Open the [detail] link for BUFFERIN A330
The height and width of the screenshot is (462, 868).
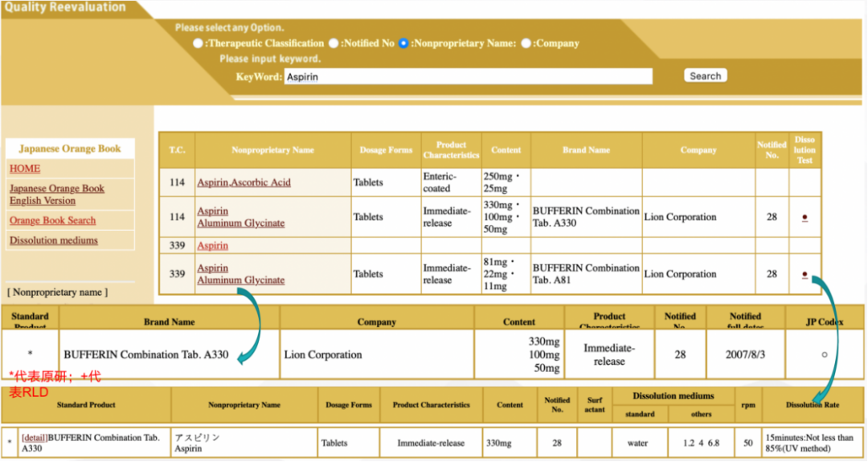click(35, 438)
